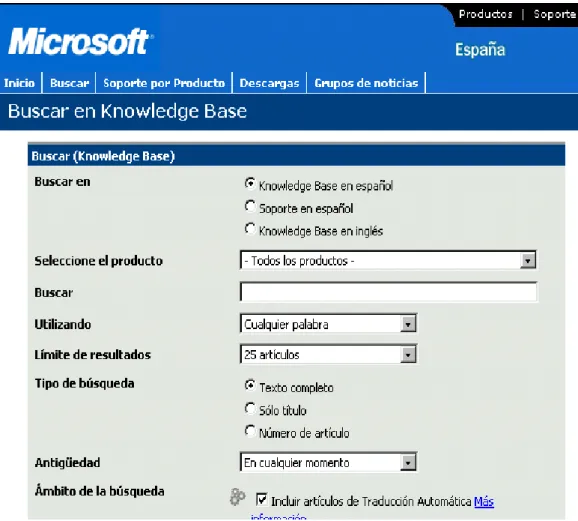
Task: Click the Buscar (Knowledge Base) panel title
Action: coord(103,156)
